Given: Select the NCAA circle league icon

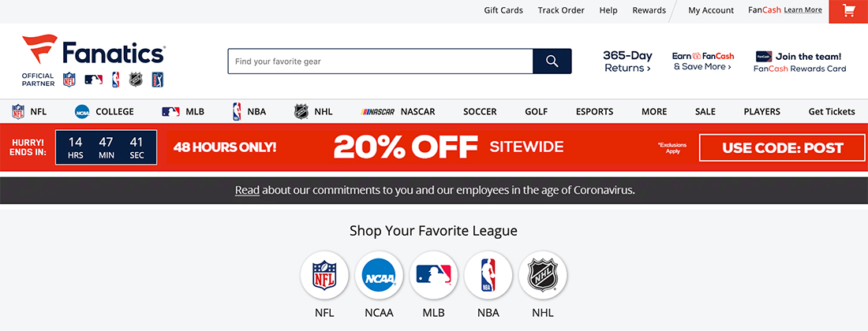Looking at the screenshot, I should 380,275.
